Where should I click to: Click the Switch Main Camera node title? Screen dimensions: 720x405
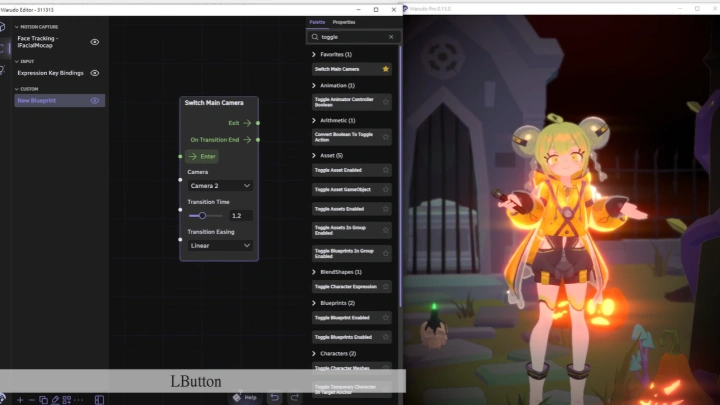click(x=214, y=103)
